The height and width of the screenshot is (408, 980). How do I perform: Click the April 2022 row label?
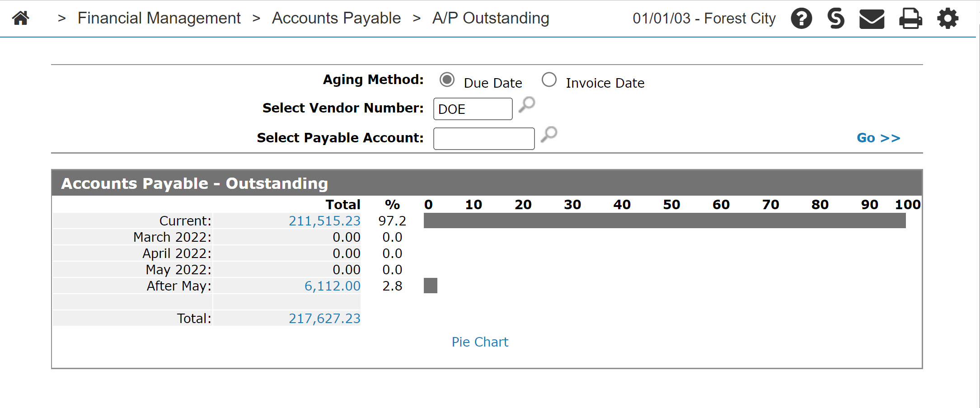coord(177,253)
